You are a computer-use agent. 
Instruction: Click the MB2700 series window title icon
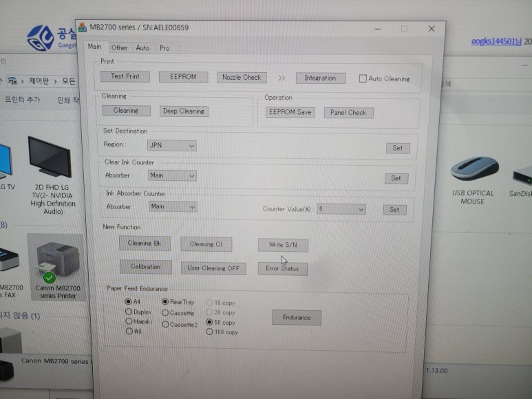coord(83,27)
